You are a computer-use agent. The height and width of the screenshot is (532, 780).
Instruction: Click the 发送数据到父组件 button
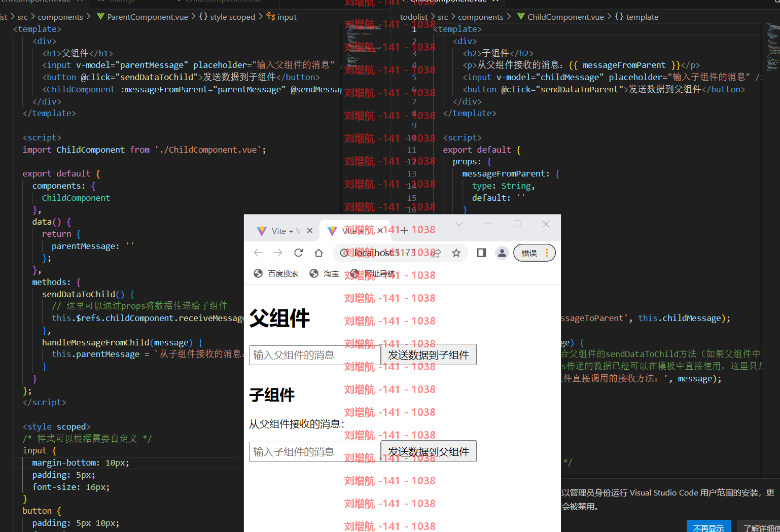coord(429,452)
